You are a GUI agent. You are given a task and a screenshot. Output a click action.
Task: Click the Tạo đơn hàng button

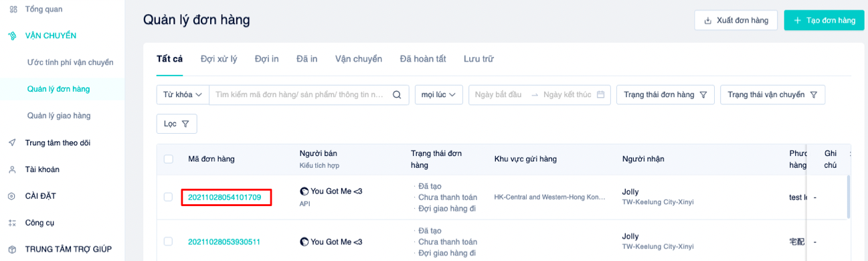tap(824, 21)
